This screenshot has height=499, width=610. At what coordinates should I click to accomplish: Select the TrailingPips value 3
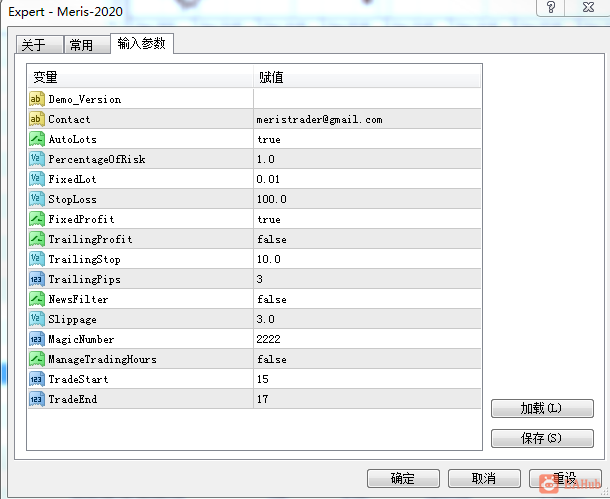[x=367, y=279]
